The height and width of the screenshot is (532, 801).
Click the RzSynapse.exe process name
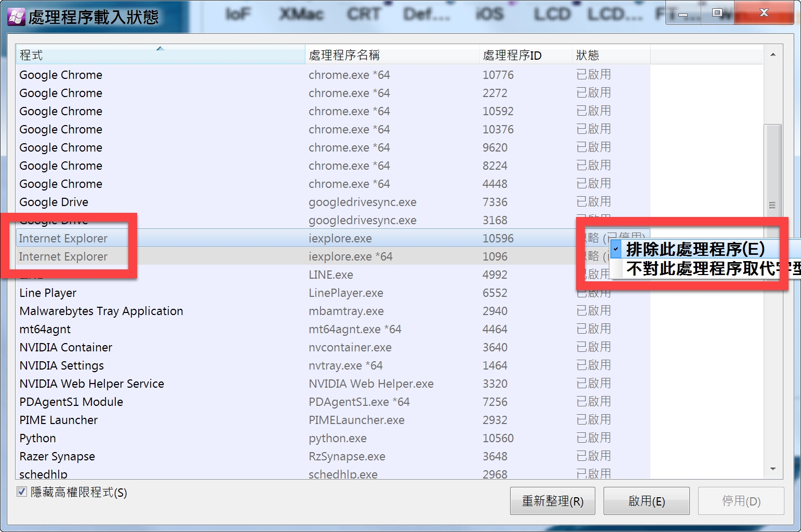(347, 457)
